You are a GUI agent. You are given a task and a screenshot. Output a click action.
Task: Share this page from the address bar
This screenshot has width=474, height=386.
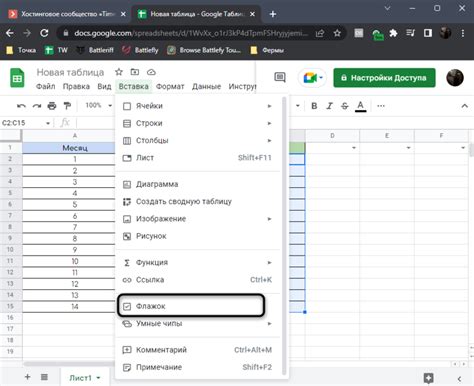pyautogui.click(x=320, y=33)
